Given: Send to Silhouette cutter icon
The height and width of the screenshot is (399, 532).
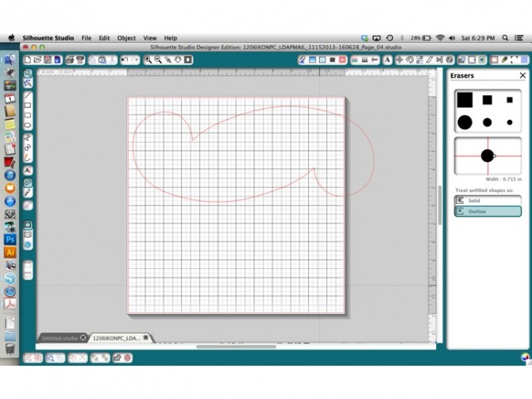Looking at the screenshot, I should (x=80, y=60).
